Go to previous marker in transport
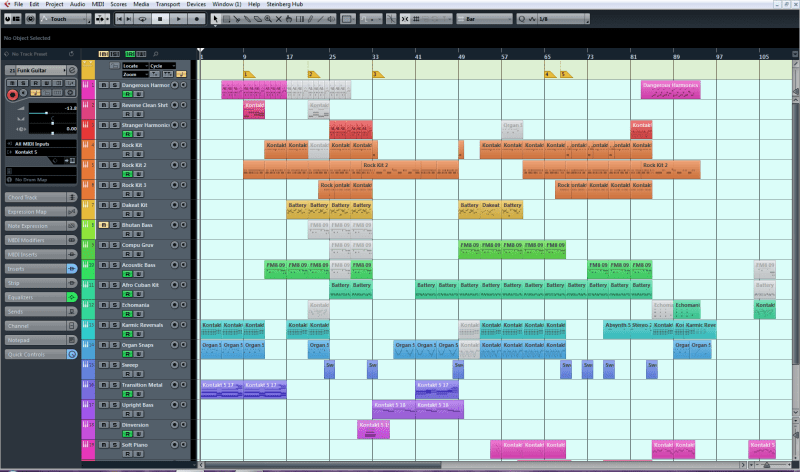This screenshot has width=800, height=472. (119, 19)
